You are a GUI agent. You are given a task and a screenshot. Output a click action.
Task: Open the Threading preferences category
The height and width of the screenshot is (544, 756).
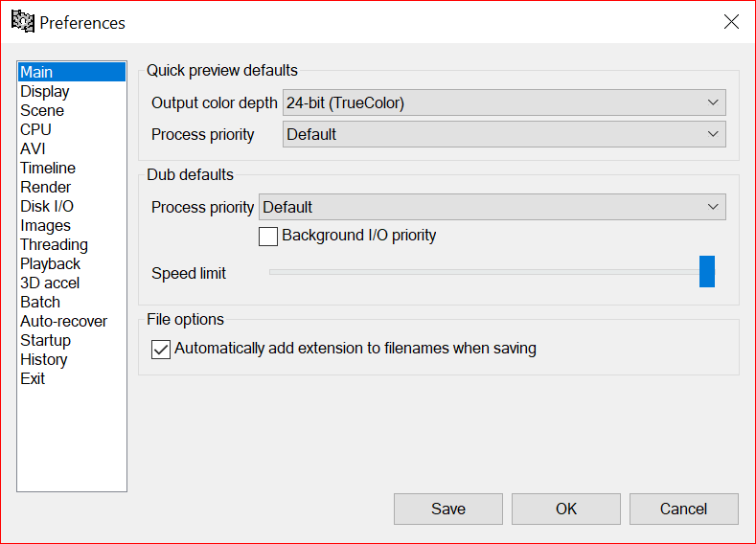54,244
